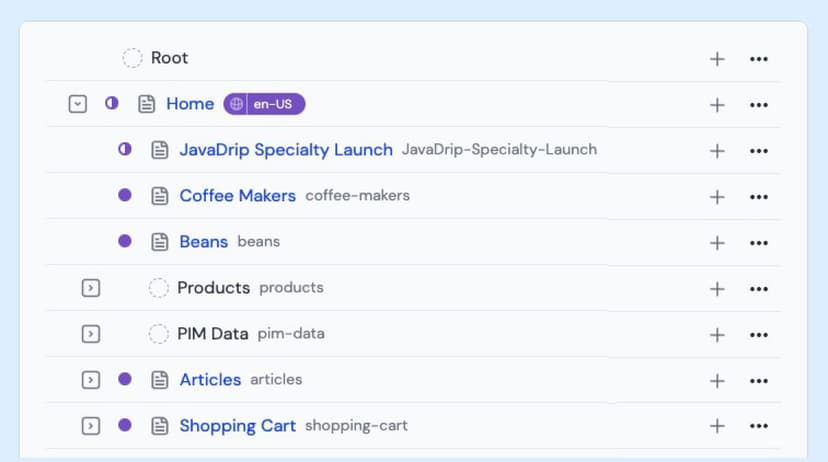Image resolution: width=828 pixels, height=462 pixels.
Task: Click the half-filled status circle beside Home
Action: [x=112, y=104]
